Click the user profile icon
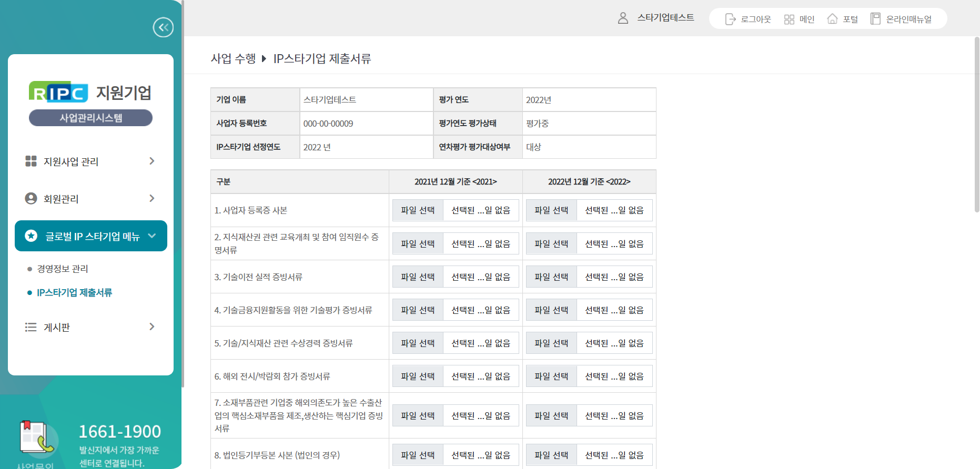The width and height of the screenshot is (980, 469). pos(623,18)
